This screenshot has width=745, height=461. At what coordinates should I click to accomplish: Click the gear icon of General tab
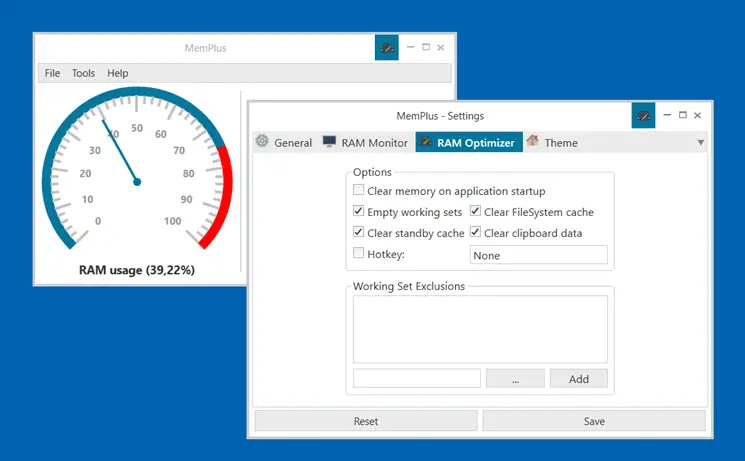point(262,141)
